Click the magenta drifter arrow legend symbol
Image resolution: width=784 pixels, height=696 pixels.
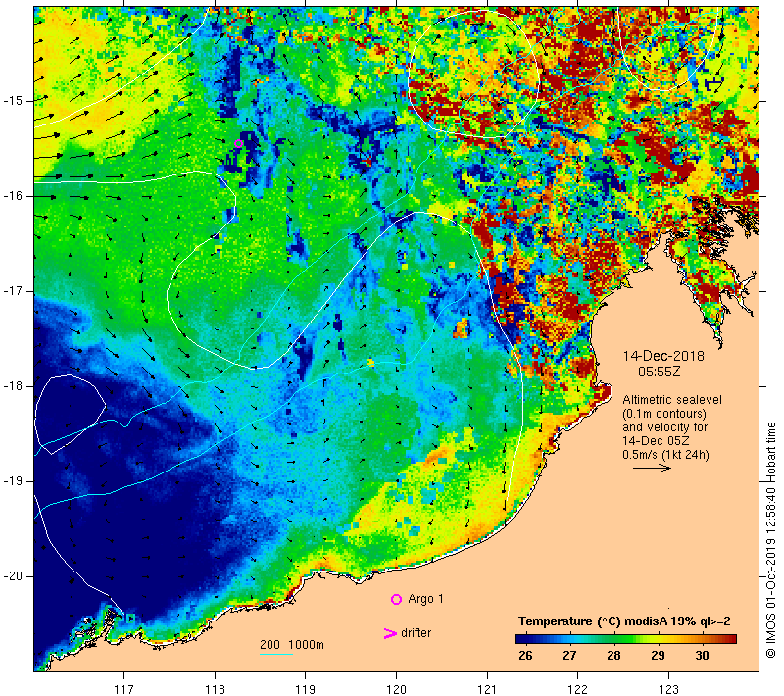click(x=390, y=633)
